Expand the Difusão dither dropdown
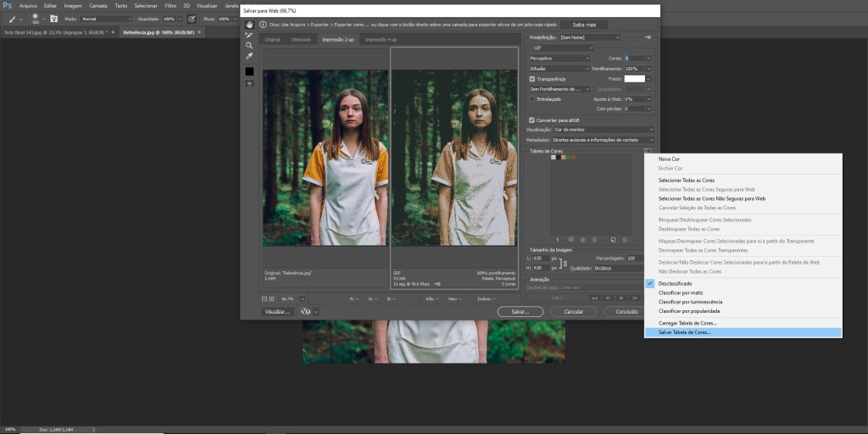868x434 pixels. pos(560,69)
